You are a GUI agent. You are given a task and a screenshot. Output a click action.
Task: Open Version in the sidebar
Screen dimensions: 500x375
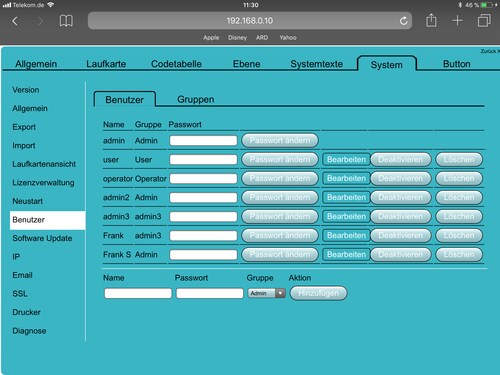pyautogui.click(x=26, y=90)
